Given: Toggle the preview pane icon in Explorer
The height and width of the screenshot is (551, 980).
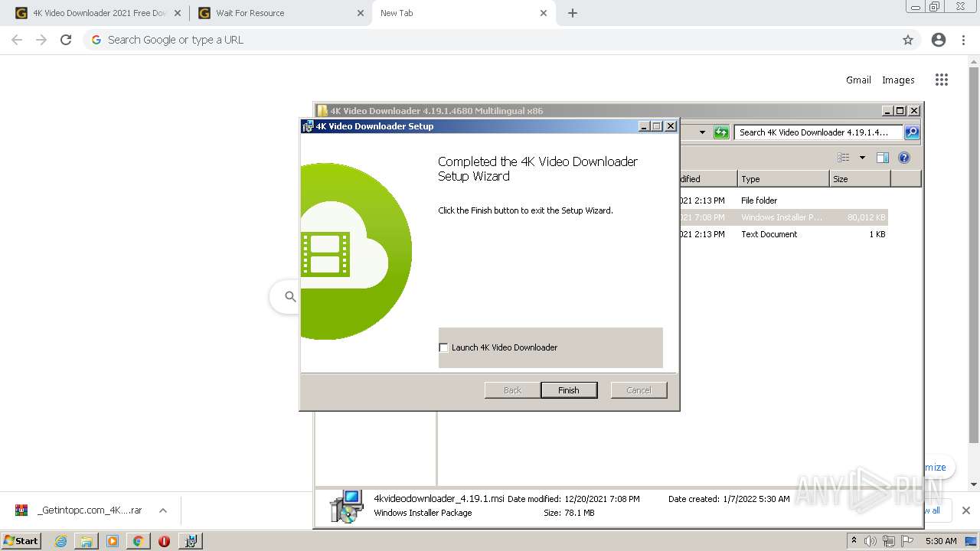Looking at the screenshot, I should tap(883, 158).
